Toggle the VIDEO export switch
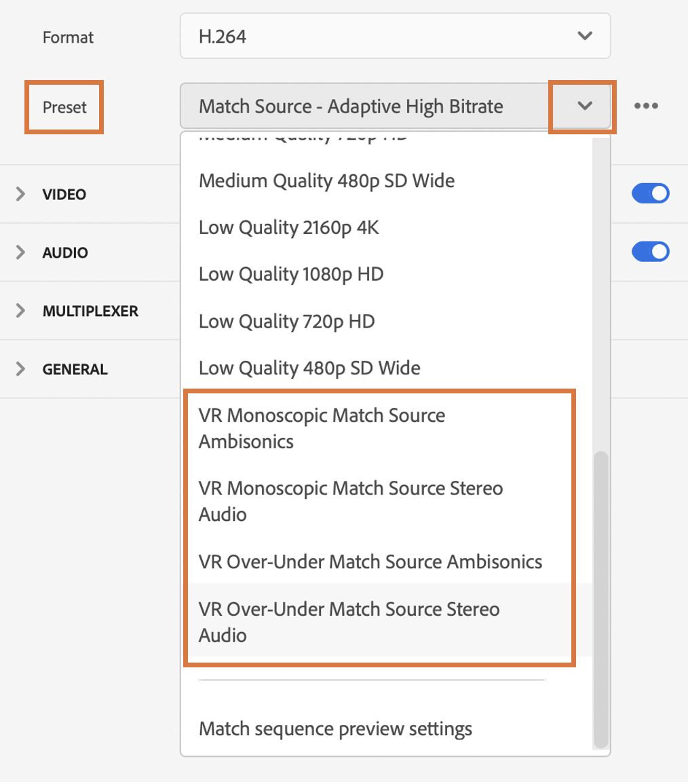Image resolution: width=688 pixels, height=784 pixels. (650, 194)
